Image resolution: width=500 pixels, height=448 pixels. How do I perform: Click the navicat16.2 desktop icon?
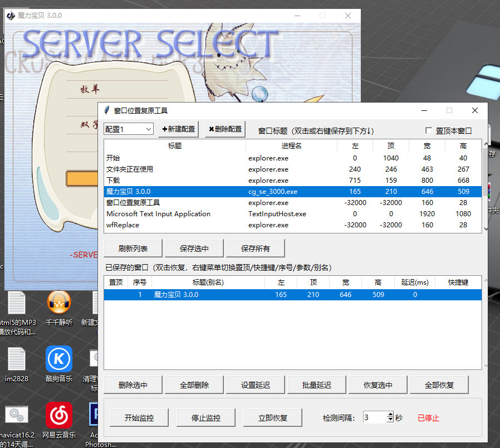(x=17, y=415)
